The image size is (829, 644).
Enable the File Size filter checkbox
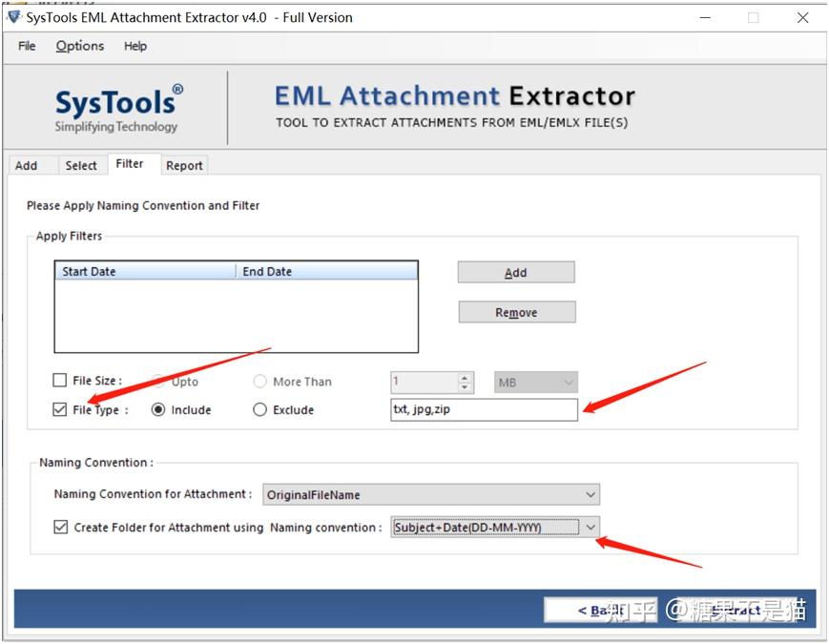59,380
